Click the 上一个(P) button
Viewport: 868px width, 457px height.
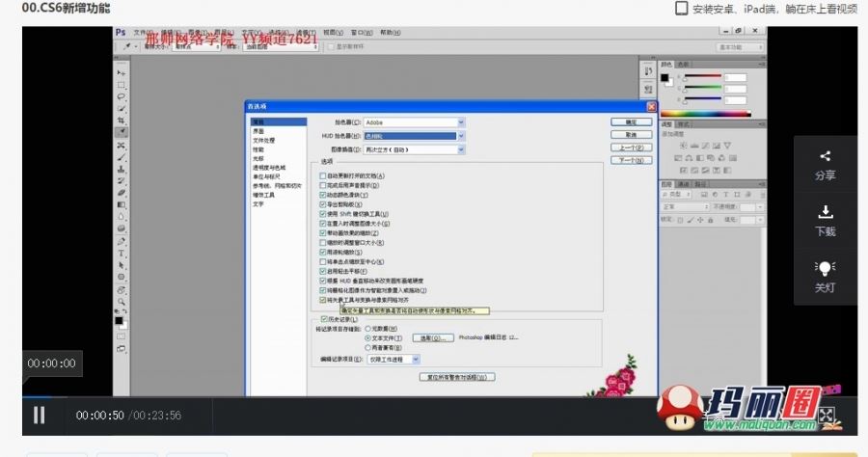631,148
